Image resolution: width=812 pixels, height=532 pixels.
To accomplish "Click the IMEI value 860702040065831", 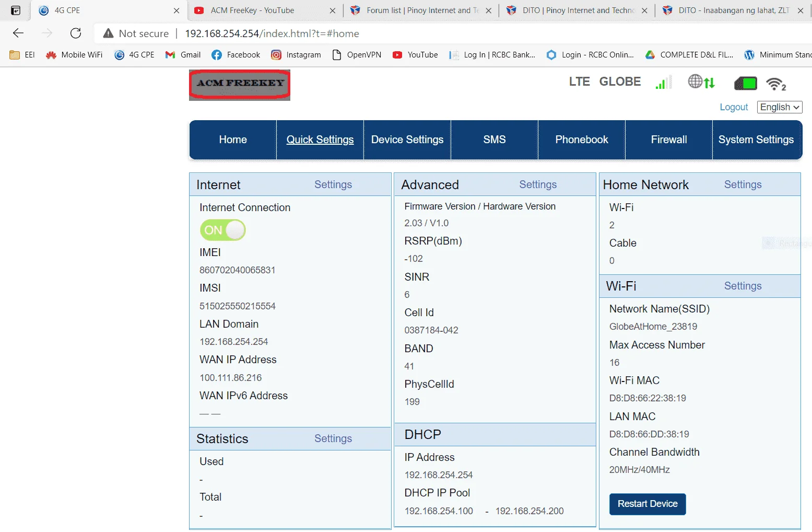I will coord(237,270).
